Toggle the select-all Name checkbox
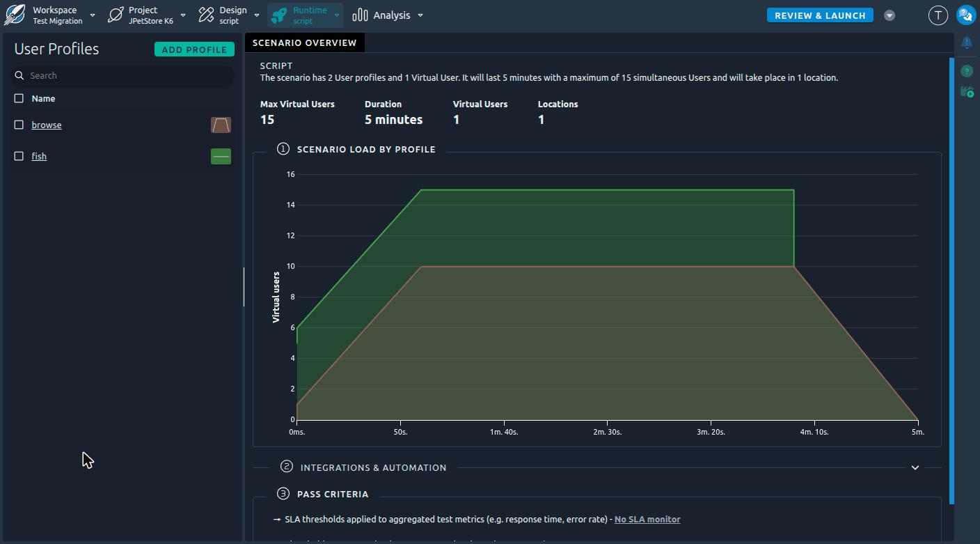 19,98
